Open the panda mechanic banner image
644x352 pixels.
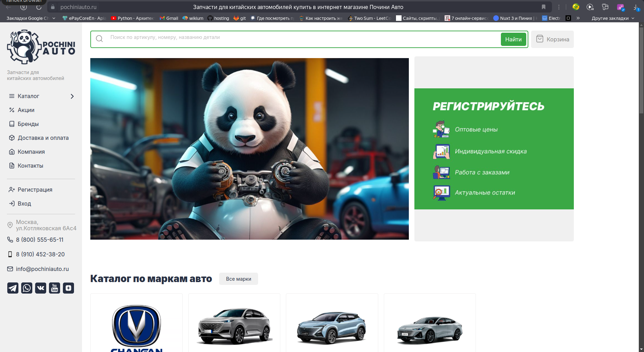pos(249,149)
